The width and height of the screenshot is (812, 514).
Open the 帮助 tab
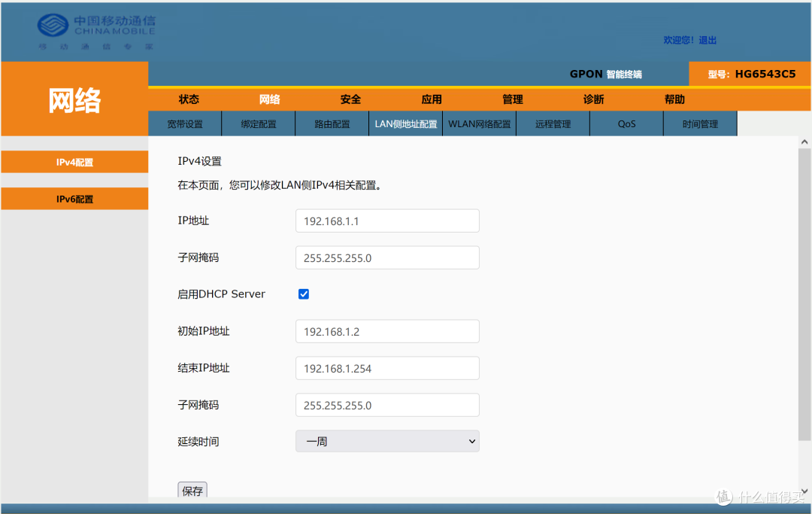[x=674, y=99]
